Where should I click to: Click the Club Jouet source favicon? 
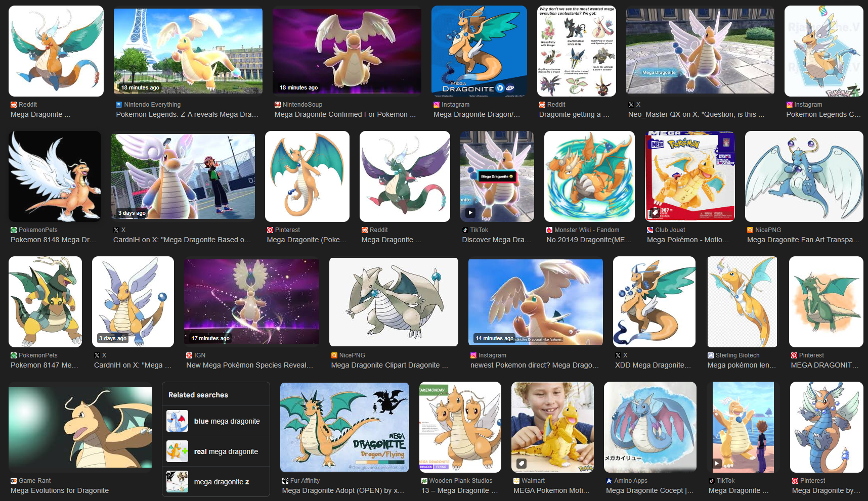650,230
